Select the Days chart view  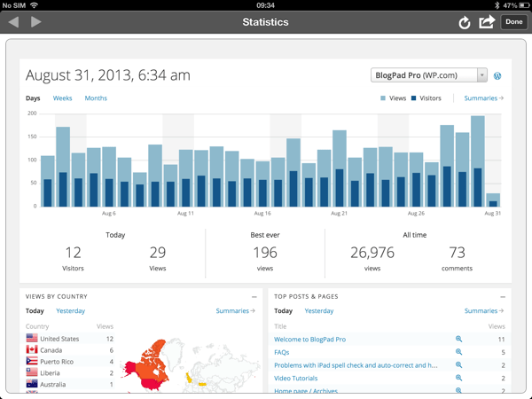[33, 98]
